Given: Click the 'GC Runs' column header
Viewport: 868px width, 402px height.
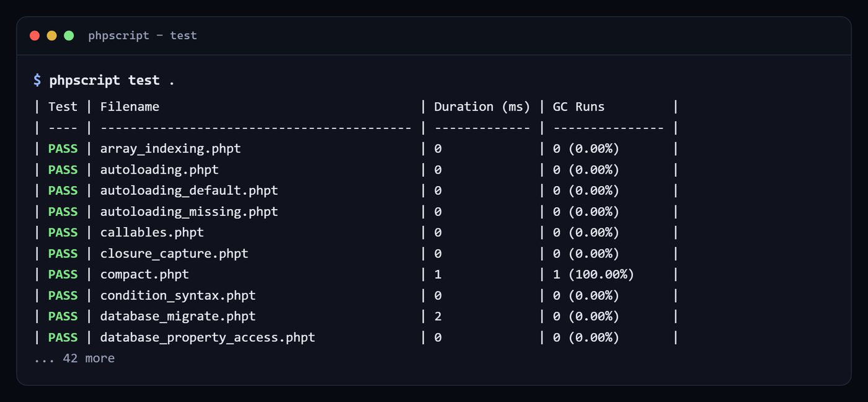Looking at the screenshot, I should 578,107.
